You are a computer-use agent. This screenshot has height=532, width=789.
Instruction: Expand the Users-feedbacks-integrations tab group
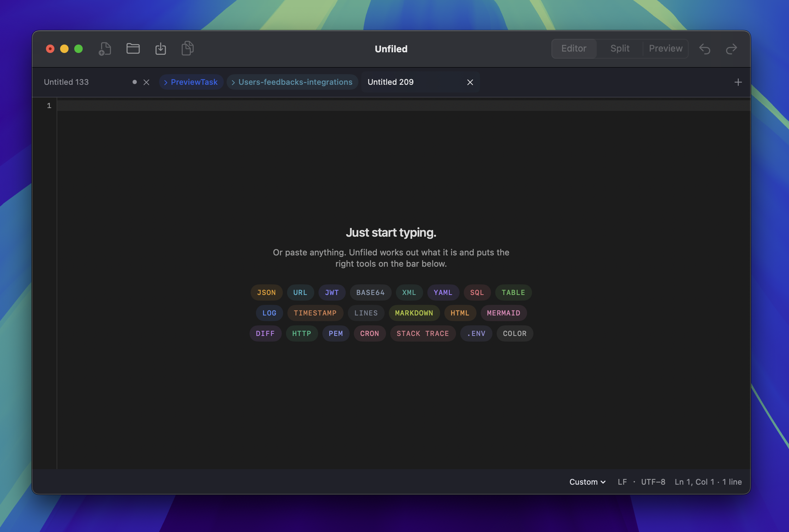[x=292, y=82]
